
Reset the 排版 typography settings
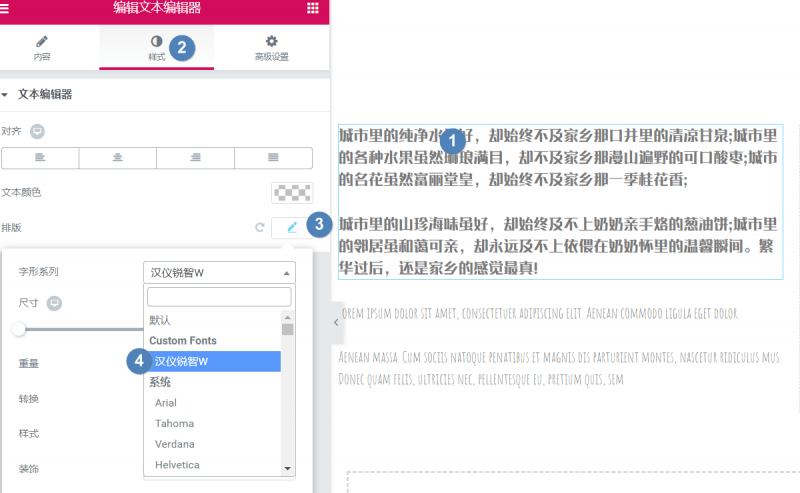(x=260, y=227)
